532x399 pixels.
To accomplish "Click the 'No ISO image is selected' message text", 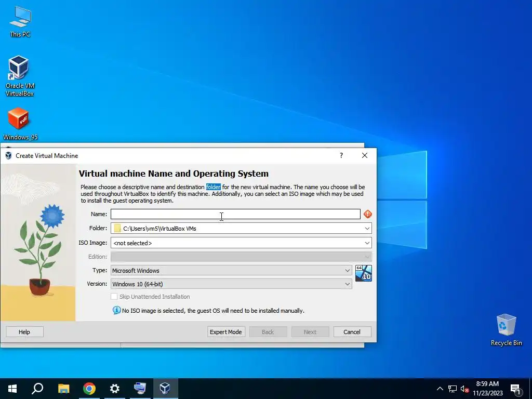I will point(213,311).
